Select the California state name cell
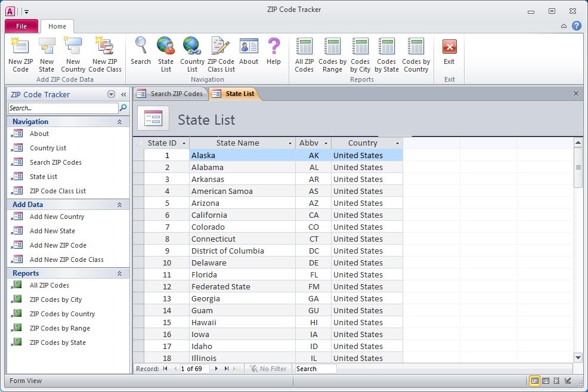 click(x=242, y=215)
